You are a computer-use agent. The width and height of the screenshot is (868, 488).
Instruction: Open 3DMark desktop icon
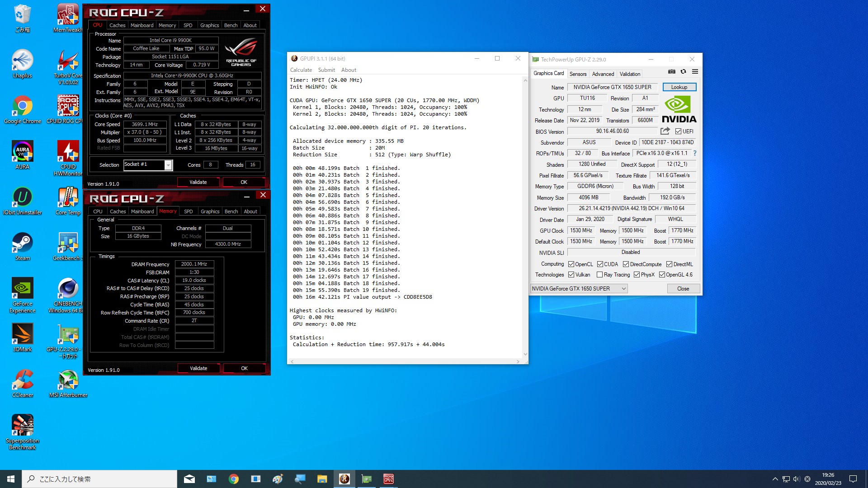pyautogui.click(x=22, y=338)
